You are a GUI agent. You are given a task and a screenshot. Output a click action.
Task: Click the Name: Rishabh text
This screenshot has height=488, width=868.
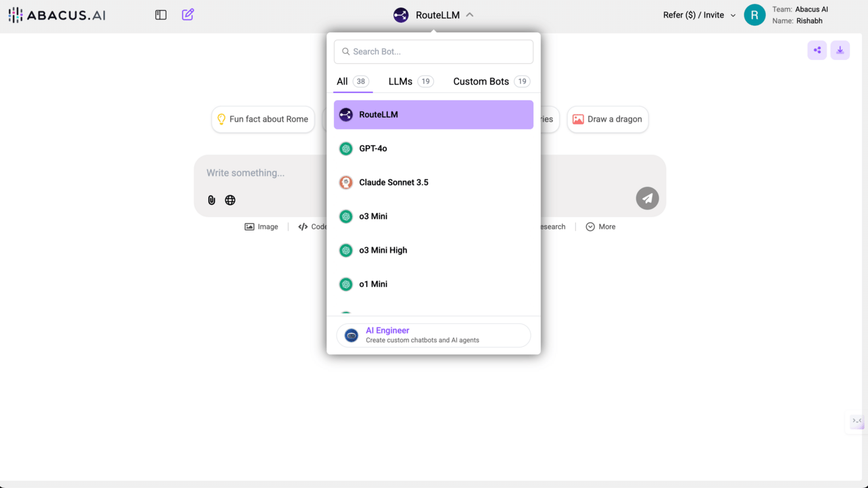[x=797, y=21]
